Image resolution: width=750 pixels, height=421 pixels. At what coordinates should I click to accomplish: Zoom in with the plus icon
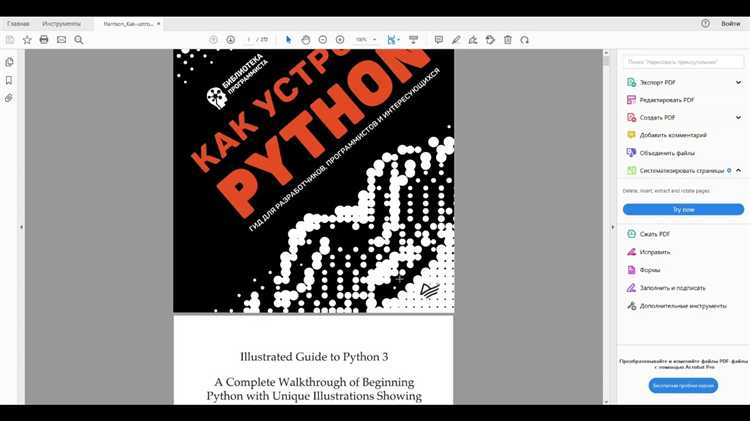pyautogui.click(x=340, y=40)
